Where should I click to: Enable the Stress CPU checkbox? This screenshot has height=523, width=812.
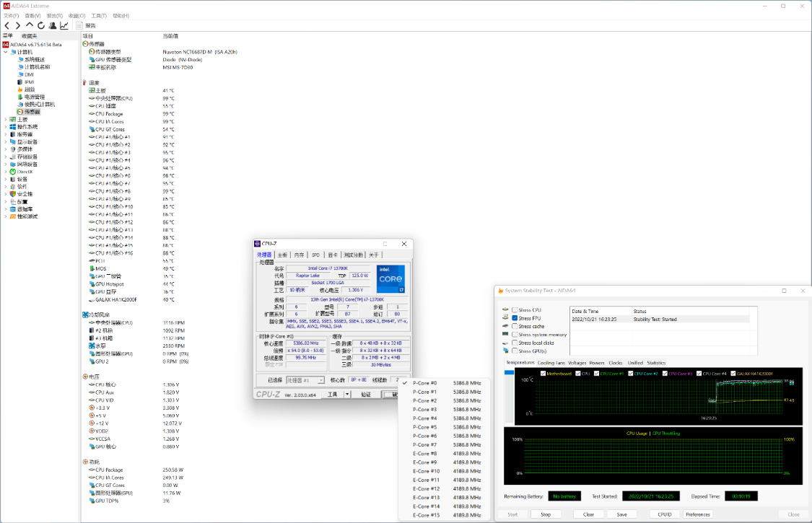pyautogui.click(x=515, y=310)
